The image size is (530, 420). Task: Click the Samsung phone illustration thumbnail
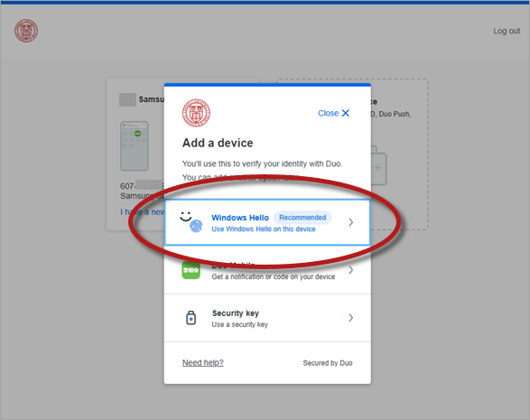(x=135, y=146)
